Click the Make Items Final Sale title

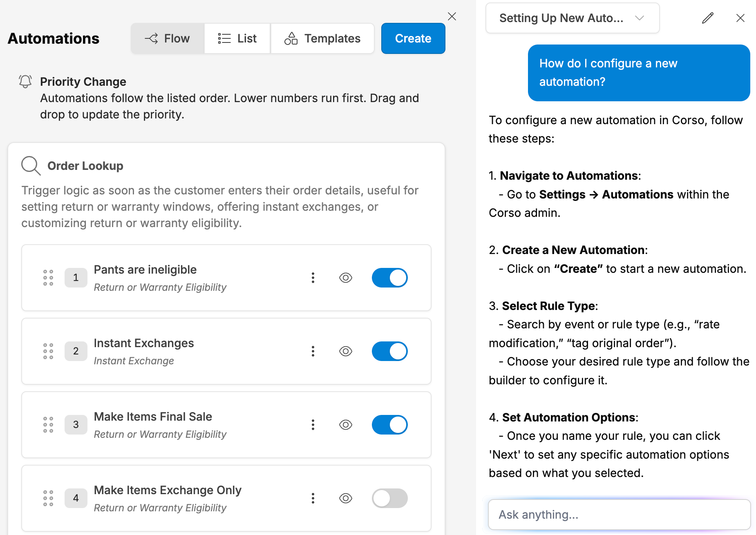tap(153, 417)
